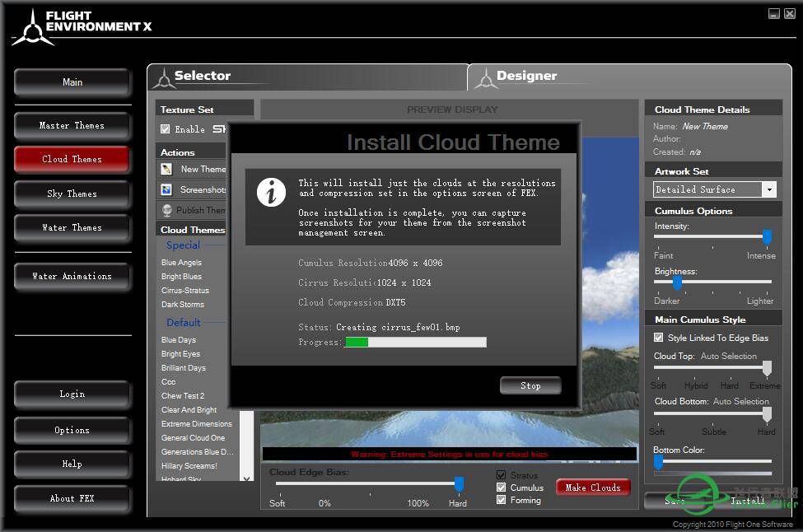The height and width of the screenshot is (532, 803).
Task: Disable the Forming checkbox
Action: [x=501, y=500]
